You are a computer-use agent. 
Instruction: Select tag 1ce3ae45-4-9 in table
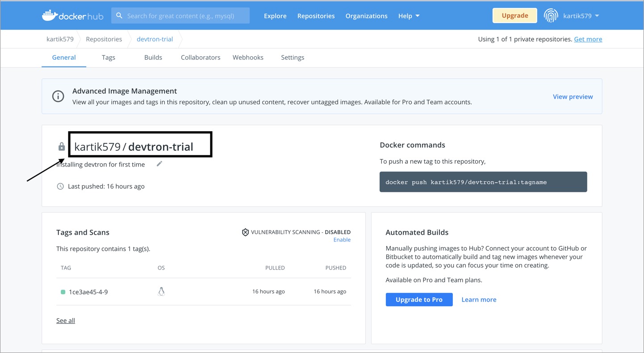point(88,292)
